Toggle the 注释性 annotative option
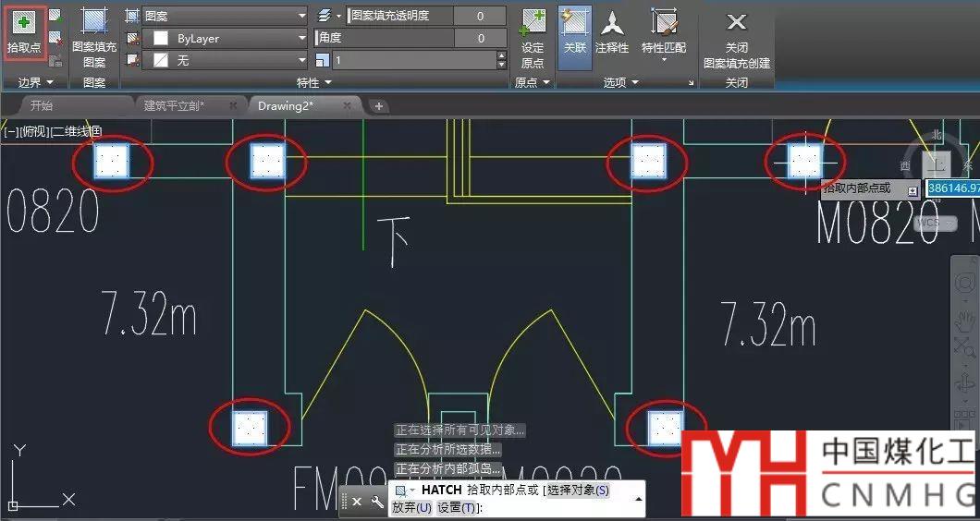 pyautogui.click(x=612, y=32)
